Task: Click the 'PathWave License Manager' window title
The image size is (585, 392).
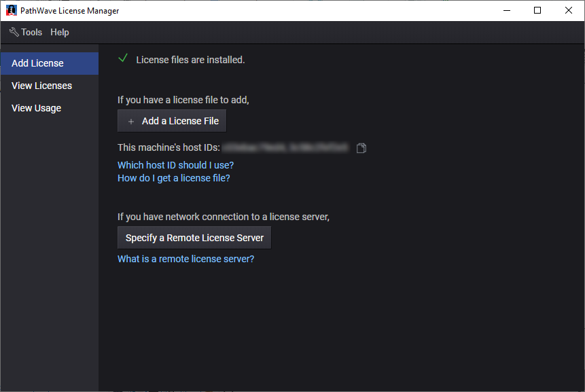Action: click(70, 11)
